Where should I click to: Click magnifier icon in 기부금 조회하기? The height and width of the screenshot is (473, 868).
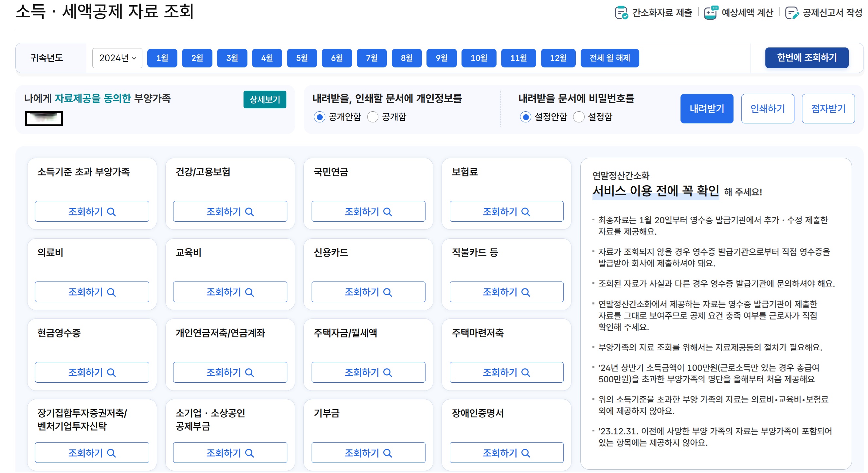coord(388,453)
